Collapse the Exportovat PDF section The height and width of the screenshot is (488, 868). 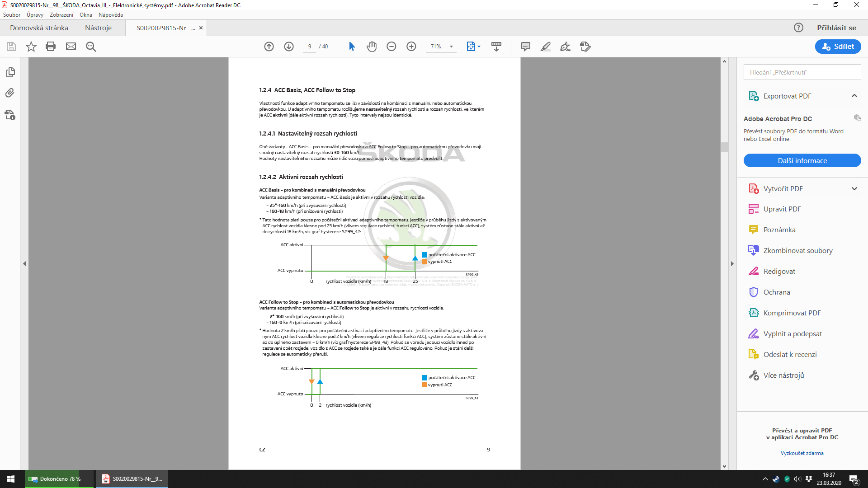[854, 96]
